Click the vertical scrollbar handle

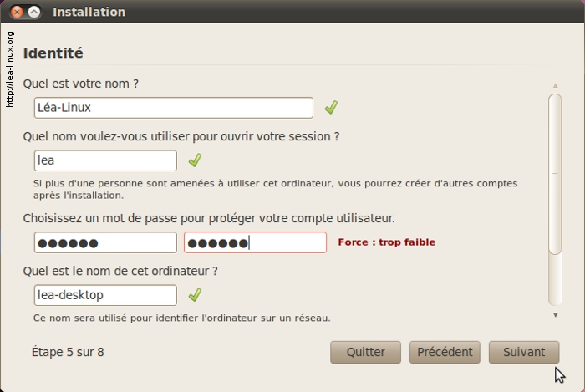pos(555,173)
